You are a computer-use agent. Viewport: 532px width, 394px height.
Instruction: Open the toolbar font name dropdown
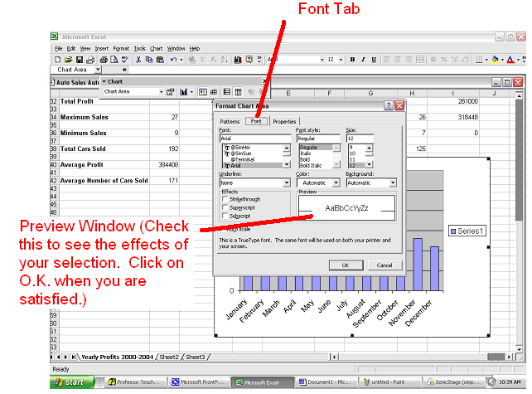(322, 60)
